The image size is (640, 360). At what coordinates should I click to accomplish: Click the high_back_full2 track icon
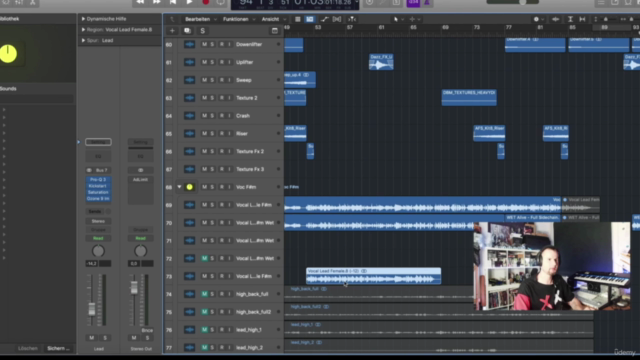click(189, 312)
